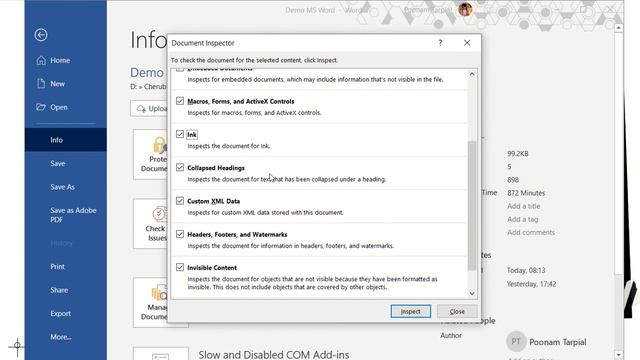640x360 pixels.
Task: Click the 872 Minutes editing time value
Action: [526, 193]
